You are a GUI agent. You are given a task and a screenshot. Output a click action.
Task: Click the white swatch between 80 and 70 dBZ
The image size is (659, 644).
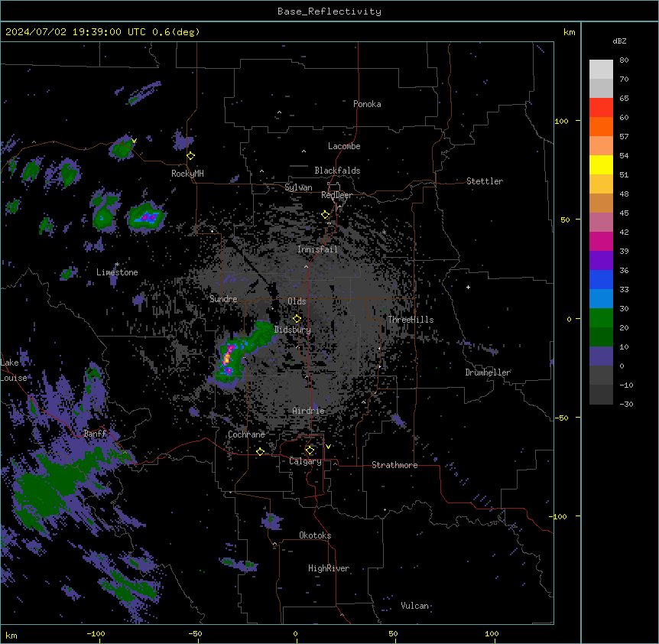[x=601, y=70]
